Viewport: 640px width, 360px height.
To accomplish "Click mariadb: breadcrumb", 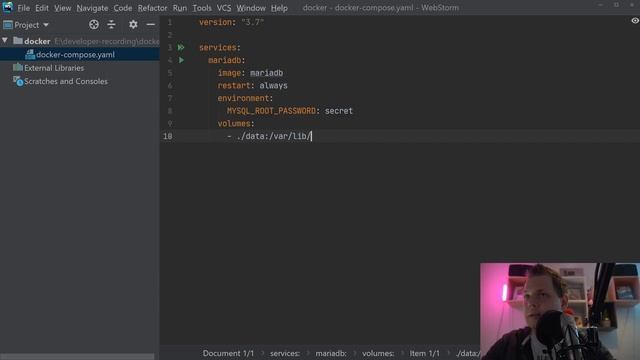I will point(331,353).
